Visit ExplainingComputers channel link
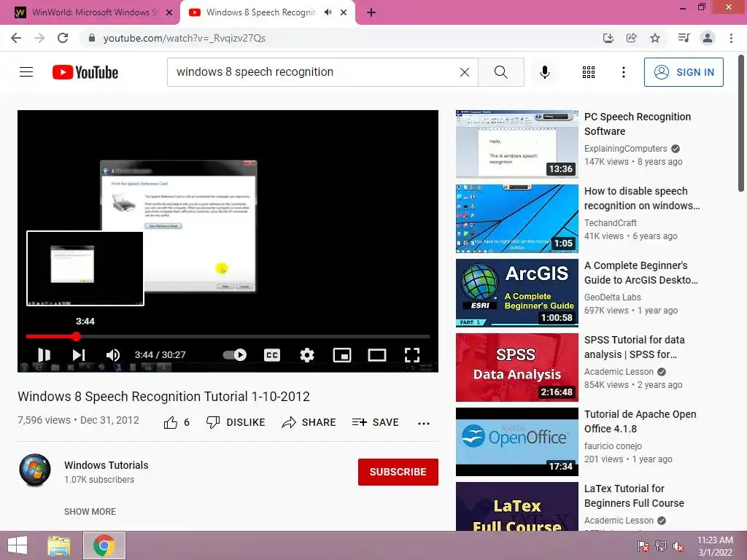The image size is (747, 560). (x=625, y=149)
